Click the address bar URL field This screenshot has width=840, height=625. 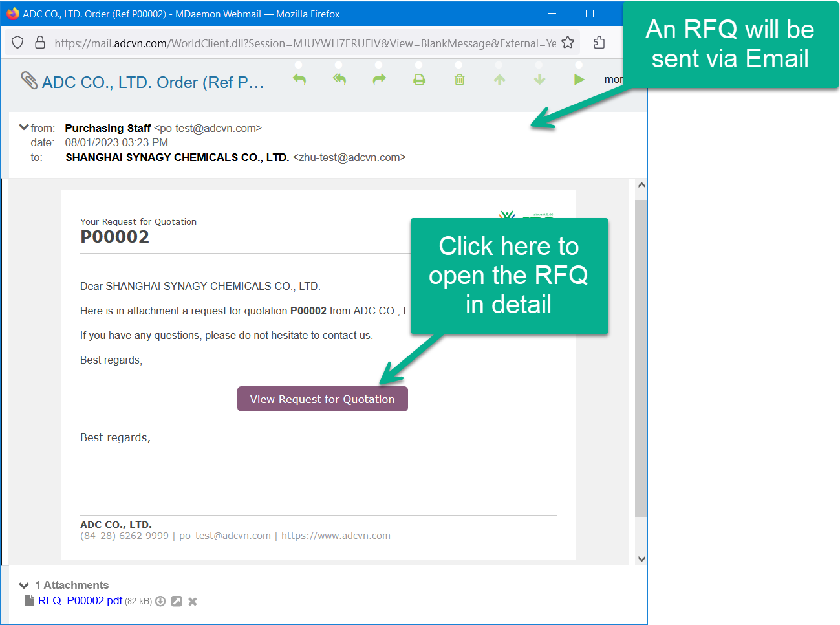tap(304, 43)
